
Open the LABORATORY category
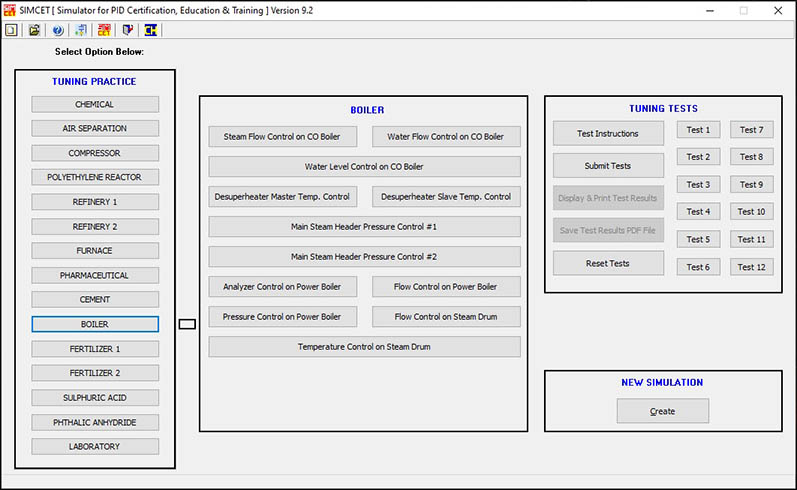[95, 446]
